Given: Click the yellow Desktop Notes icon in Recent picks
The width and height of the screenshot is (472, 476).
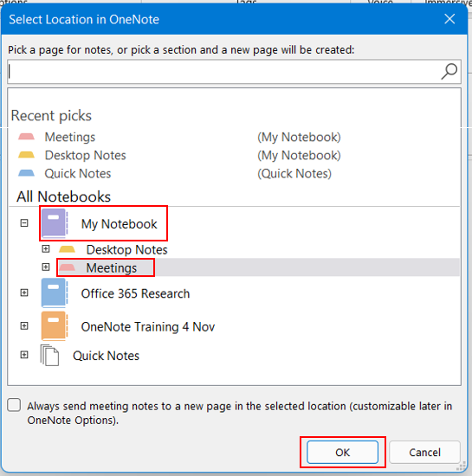Looking at the screenshot, I should [27, 155].
